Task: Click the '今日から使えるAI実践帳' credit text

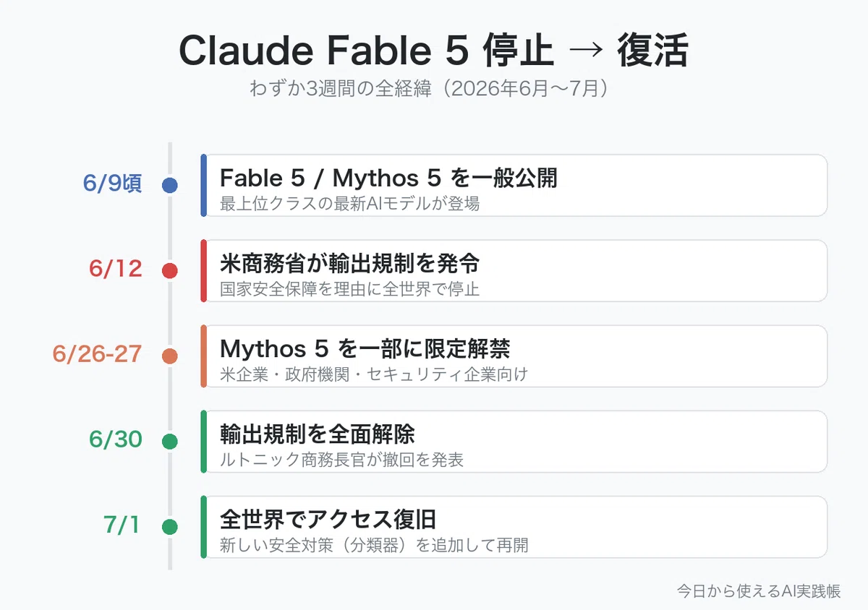Action: click(759, 590)
